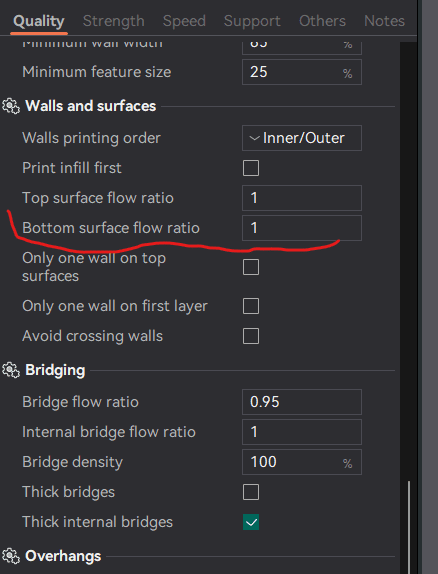Select the Others tab
The image size is (438, 574).
pyautogui.click(x=322, y=21)
